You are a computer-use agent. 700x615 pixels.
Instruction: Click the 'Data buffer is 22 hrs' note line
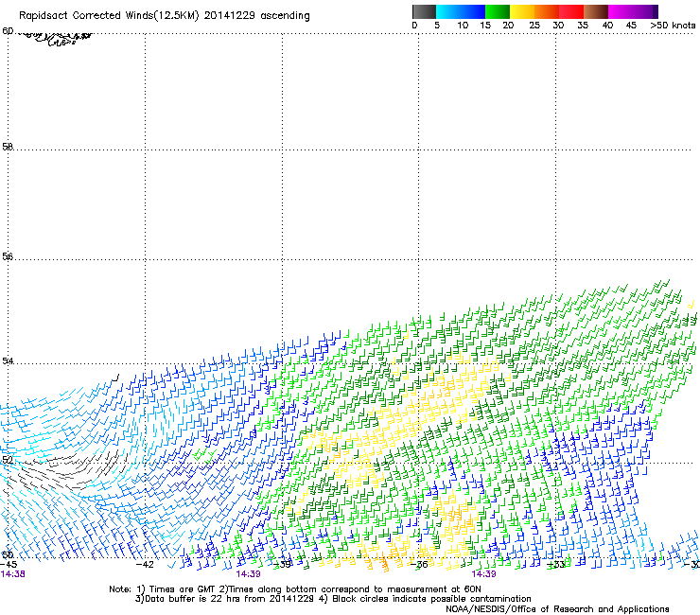[333, 599]
